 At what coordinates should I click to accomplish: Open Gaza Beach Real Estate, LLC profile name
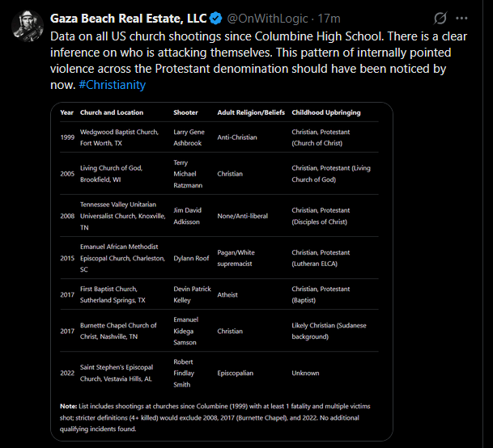[x=128, y=19]
